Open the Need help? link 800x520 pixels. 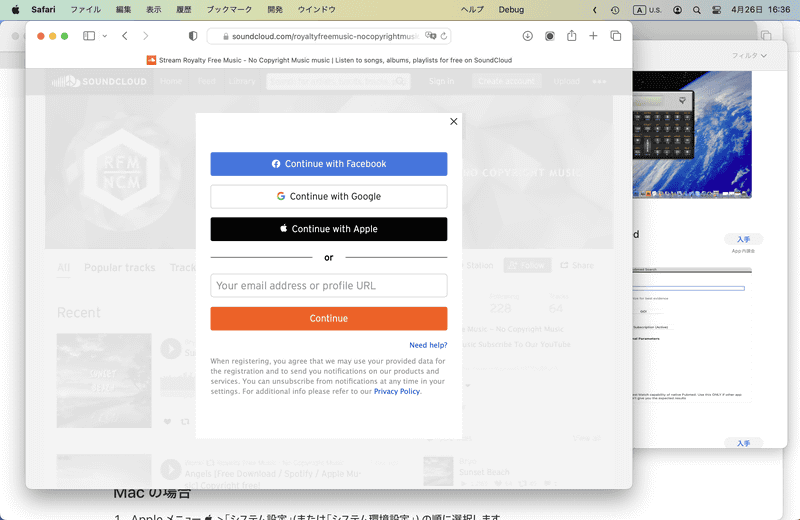tap(428, 345)
